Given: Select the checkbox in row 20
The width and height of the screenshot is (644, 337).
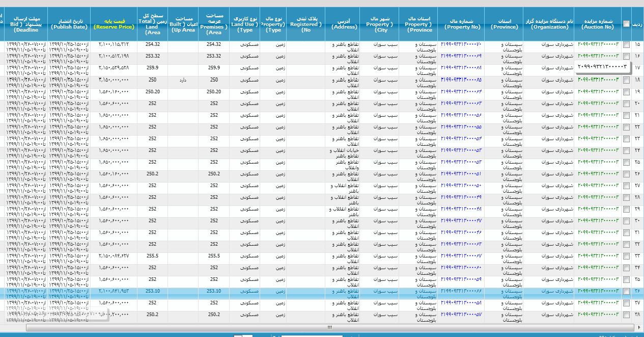Looking at the screenshot, I should coord(626,103).
